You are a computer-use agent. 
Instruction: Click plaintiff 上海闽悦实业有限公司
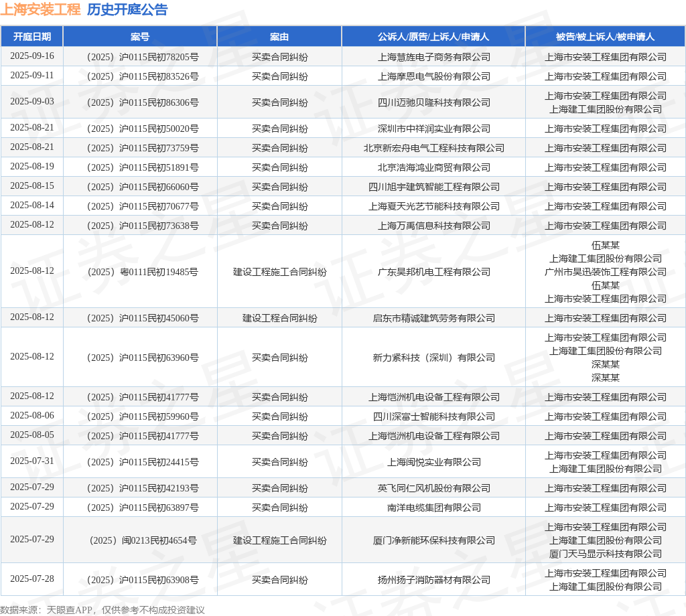click(433, 463)
